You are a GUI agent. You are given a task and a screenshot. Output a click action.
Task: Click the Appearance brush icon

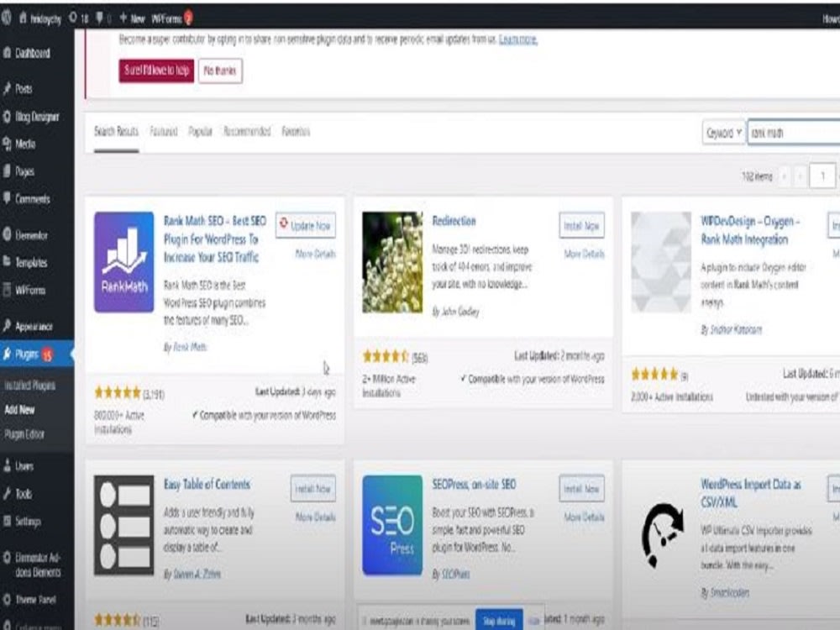coord(7,326)
